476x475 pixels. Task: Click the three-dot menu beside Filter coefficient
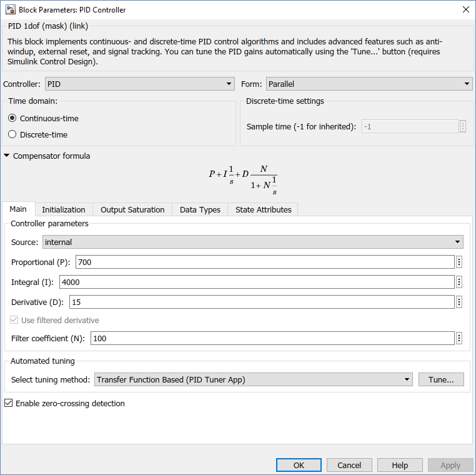(x=459, y=338)
